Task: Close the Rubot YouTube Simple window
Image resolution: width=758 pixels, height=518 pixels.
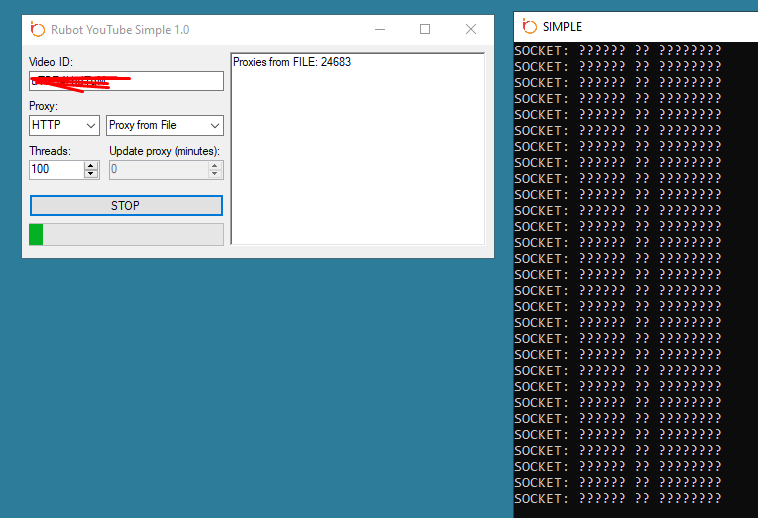Action: [x=471, y=30]
